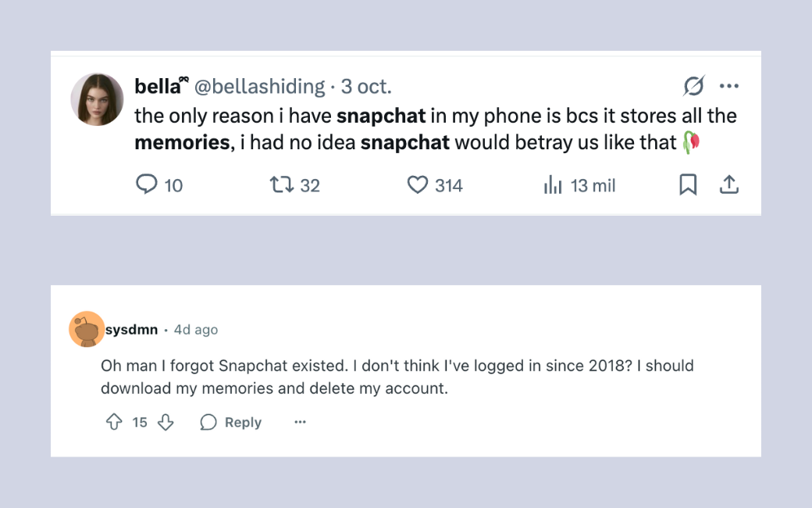This screenshot has width=812, height=508.
Task: Open Reddit comment's more options ellipsis
Action: point(300,422)
